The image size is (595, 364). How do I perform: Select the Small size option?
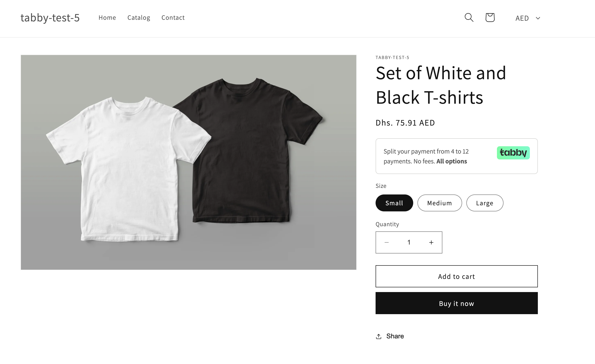394,203
